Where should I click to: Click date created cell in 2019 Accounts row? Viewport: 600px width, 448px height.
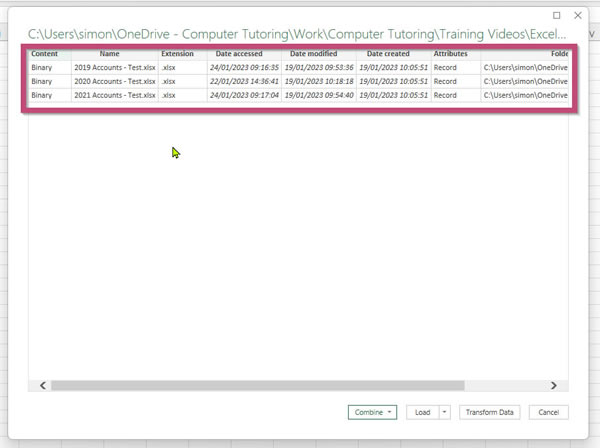[x=393, y=67]
